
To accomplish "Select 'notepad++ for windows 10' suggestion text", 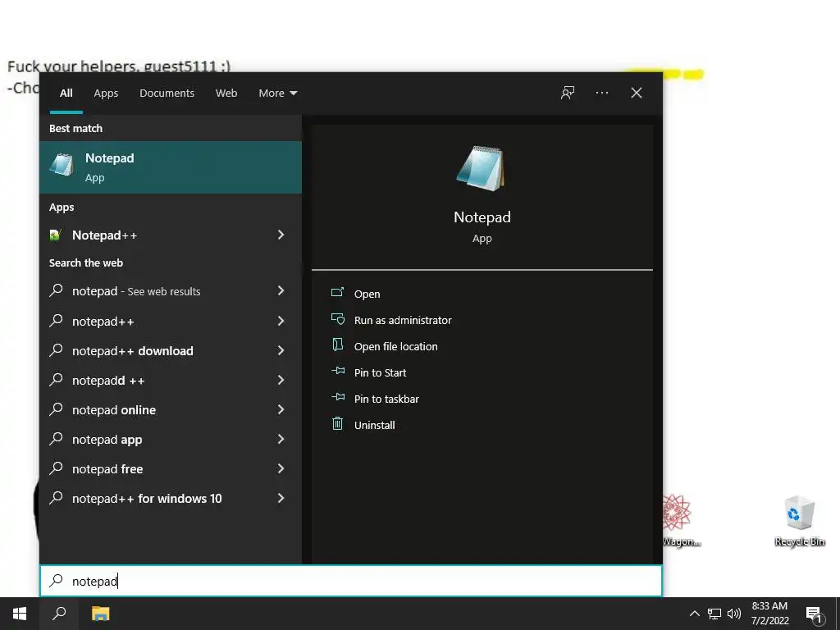I will [x=147, y=498].
